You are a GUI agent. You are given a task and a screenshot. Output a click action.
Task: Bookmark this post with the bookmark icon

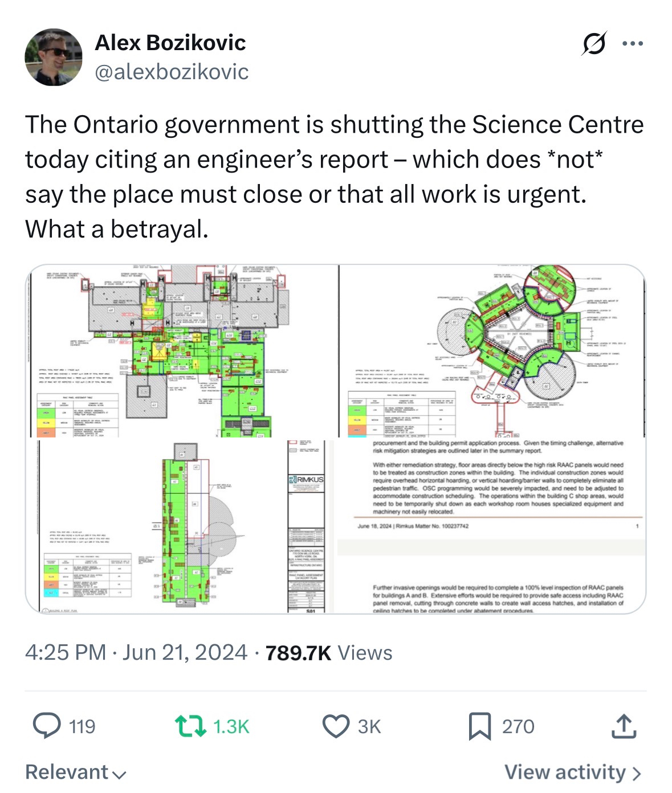click(479, 726)
